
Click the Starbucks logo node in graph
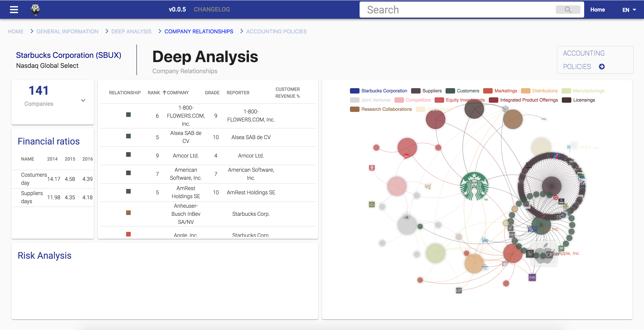[x=474, y=186]
